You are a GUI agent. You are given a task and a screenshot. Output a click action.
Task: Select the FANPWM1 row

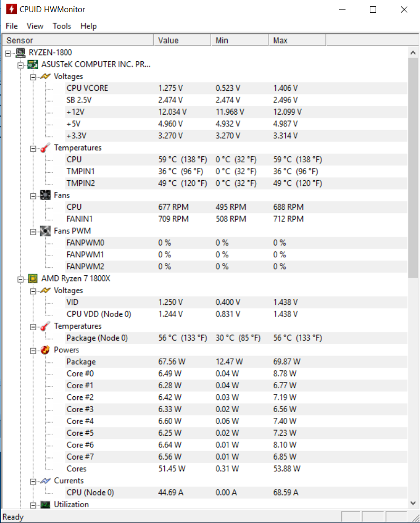click(x=236, y=255)
